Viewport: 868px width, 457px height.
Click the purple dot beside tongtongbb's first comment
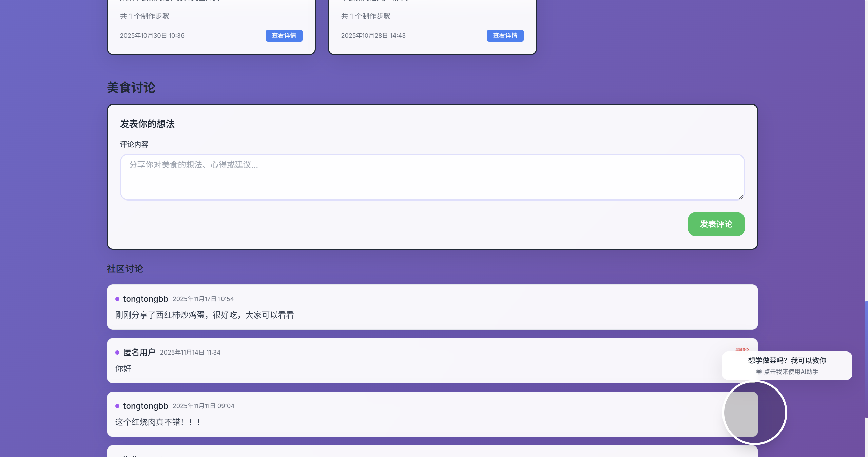[x=117, y=299]
